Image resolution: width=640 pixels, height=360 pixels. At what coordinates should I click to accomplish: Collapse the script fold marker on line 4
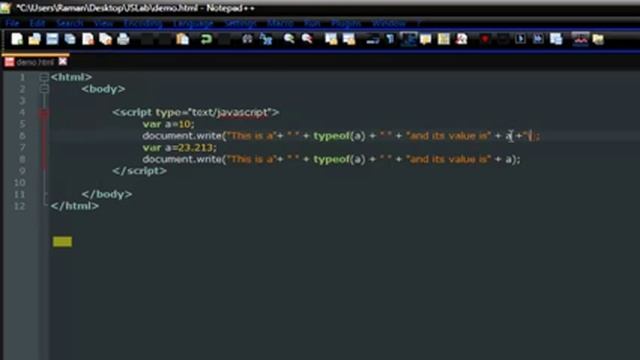click(x=44, y=113)
